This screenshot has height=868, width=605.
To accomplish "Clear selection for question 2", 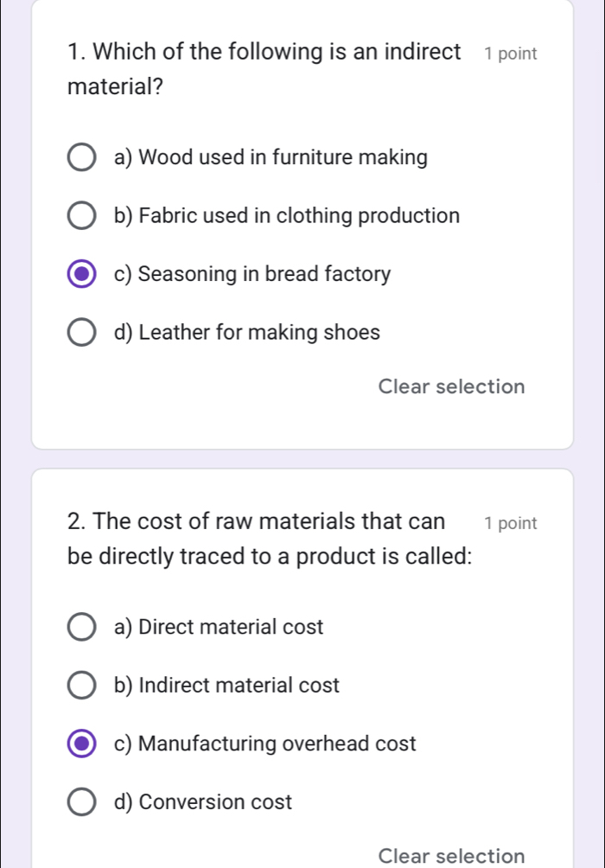I will point(451,856).
